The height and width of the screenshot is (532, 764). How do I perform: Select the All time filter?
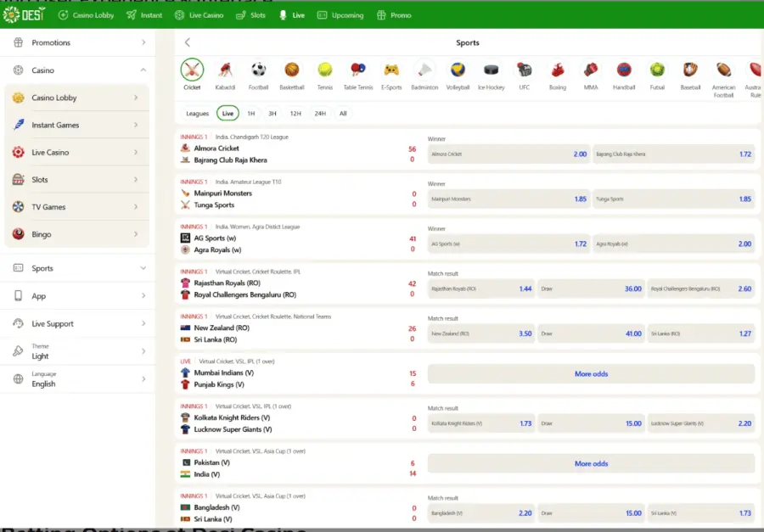click(x=343, y=114)
